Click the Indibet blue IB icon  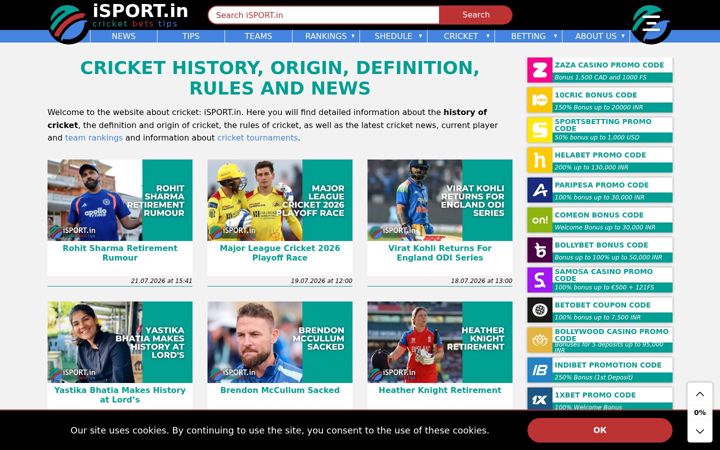click(540, 370)
